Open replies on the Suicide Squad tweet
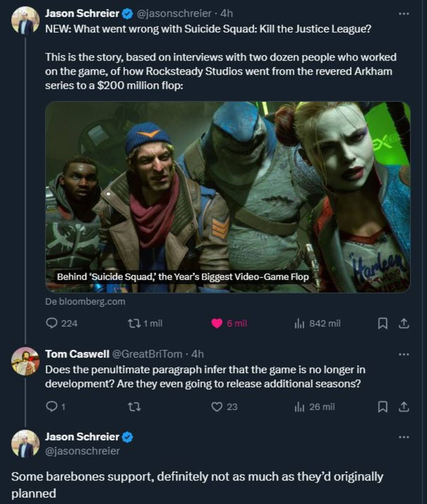 (x=62, y=323)
